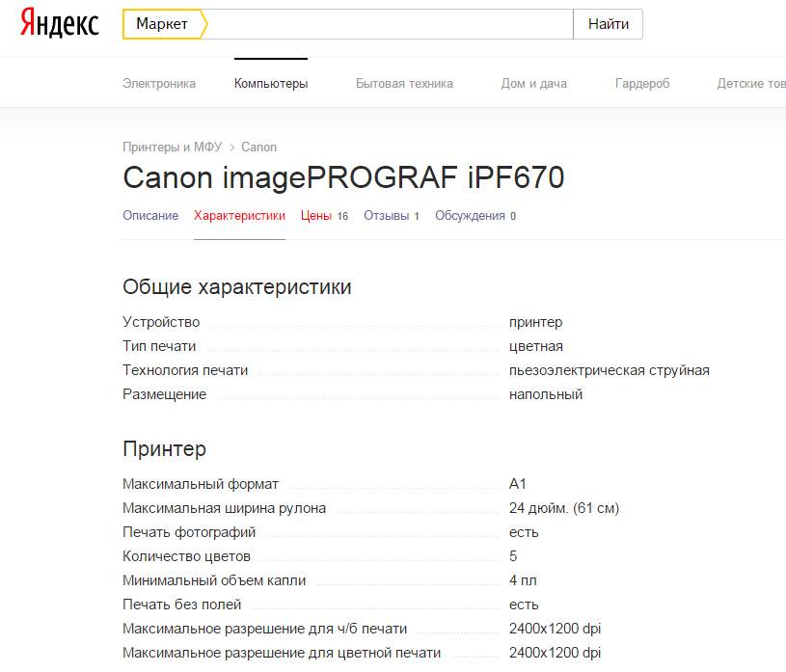
Task: Click the цветной печати resolution label
Action: (282, 653)
